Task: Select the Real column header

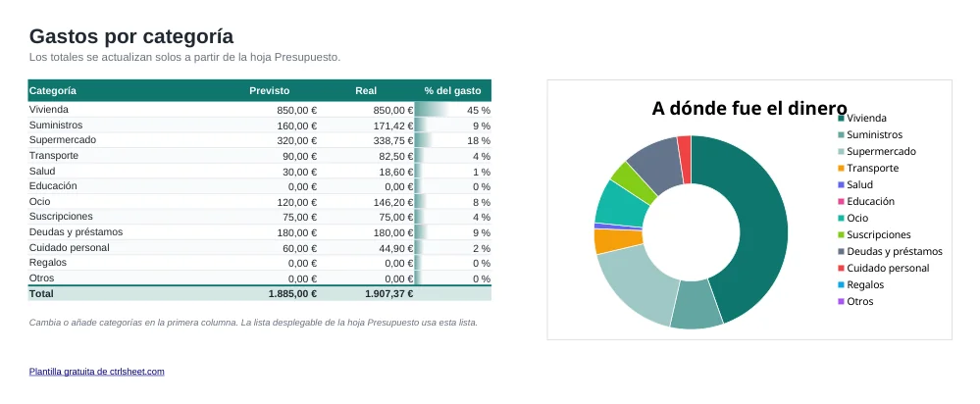Action: click(366, 90)
